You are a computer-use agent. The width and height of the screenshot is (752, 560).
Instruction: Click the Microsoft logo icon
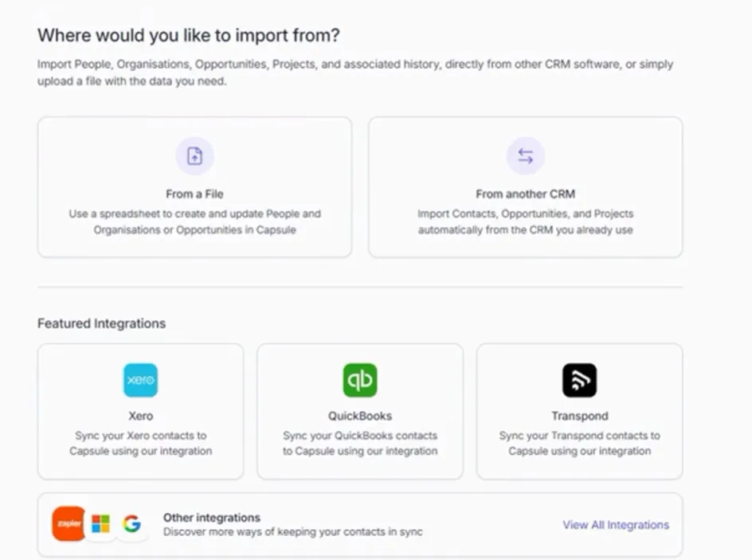[100, 523]
